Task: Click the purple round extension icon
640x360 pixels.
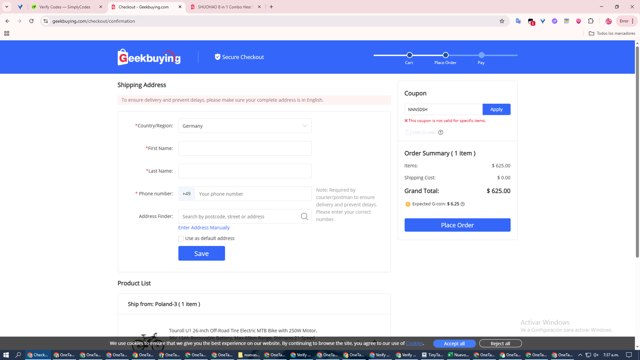Action: coord(554,21)
